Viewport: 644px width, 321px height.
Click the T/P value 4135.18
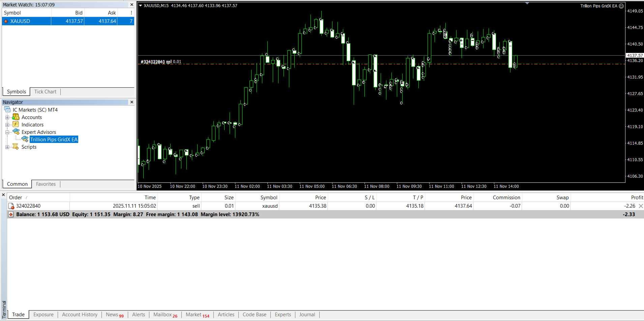(415, 206)
